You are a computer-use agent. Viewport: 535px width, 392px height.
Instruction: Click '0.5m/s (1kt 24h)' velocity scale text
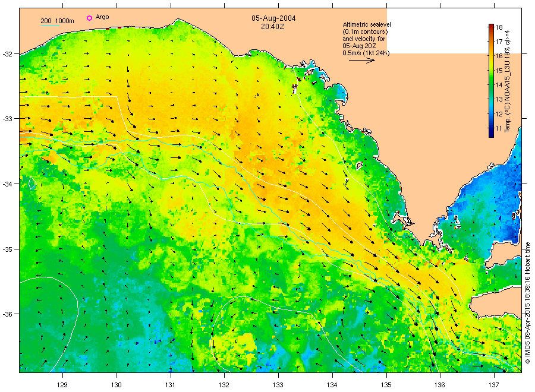tap(366, 53)
